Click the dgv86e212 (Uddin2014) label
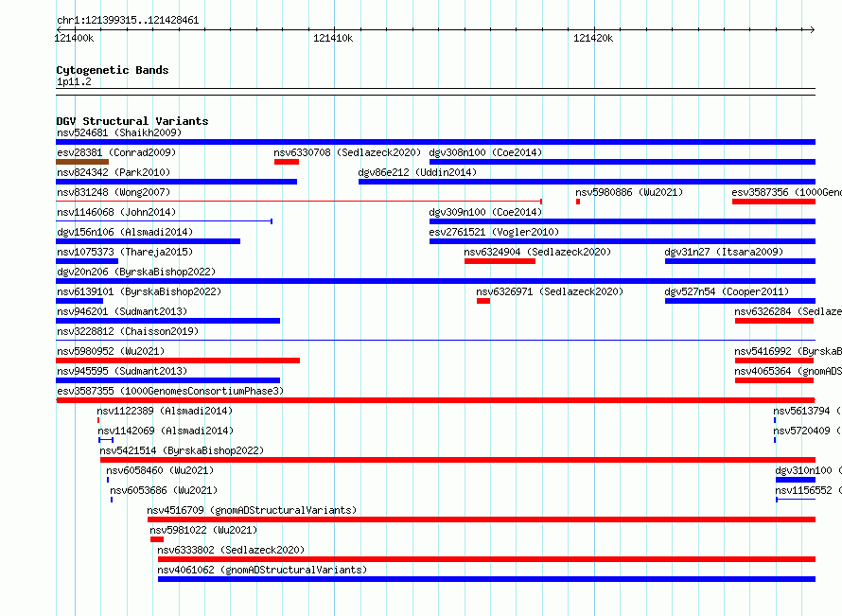Viewport: 842px width, 616px height. click(x=417, y=172)
